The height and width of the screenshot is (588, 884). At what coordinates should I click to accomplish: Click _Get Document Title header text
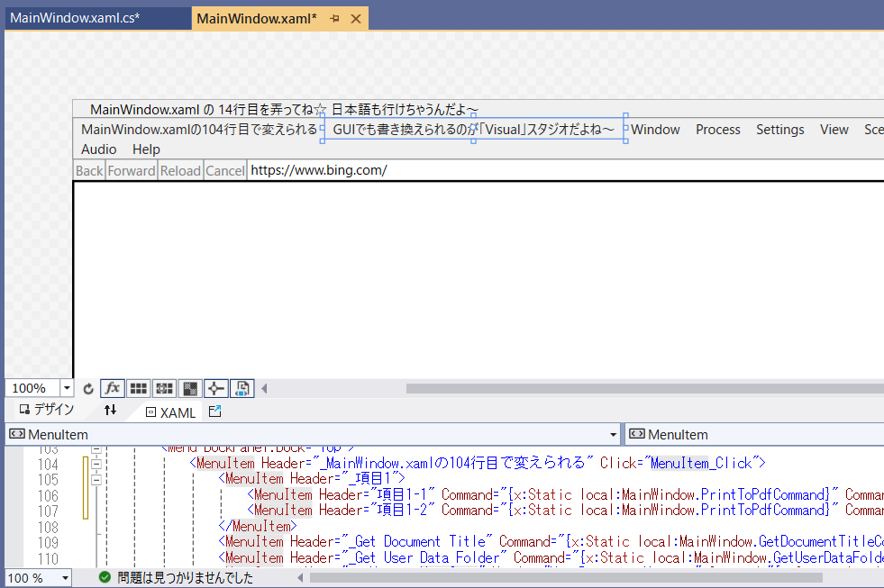(416, 542)
